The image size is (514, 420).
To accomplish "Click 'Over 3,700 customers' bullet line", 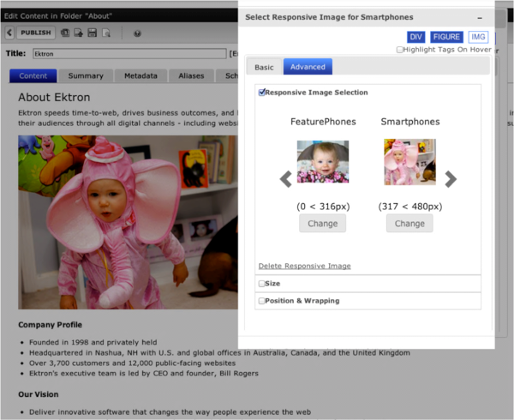I will click(x=133, y=363).
